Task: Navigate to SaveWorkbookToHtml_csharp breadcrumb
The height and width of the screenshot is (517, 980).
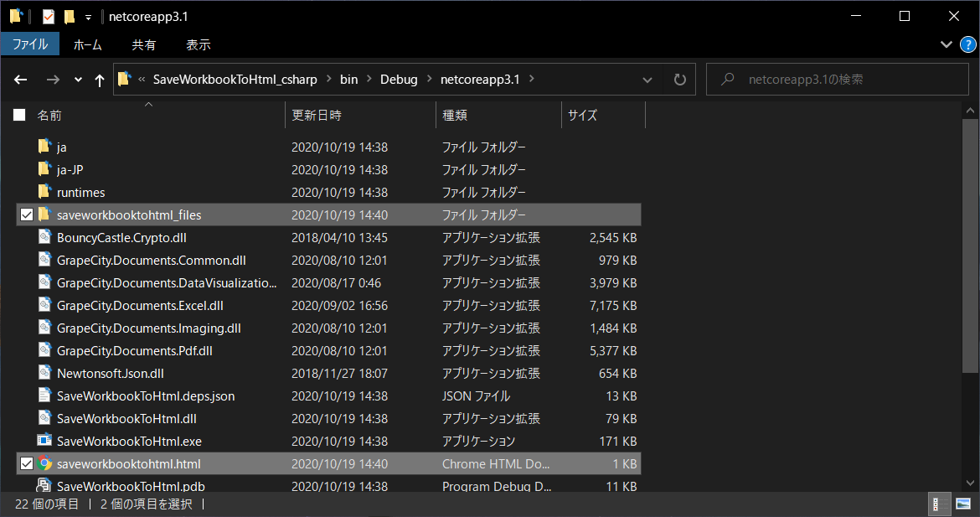Action: coord(235,80)
